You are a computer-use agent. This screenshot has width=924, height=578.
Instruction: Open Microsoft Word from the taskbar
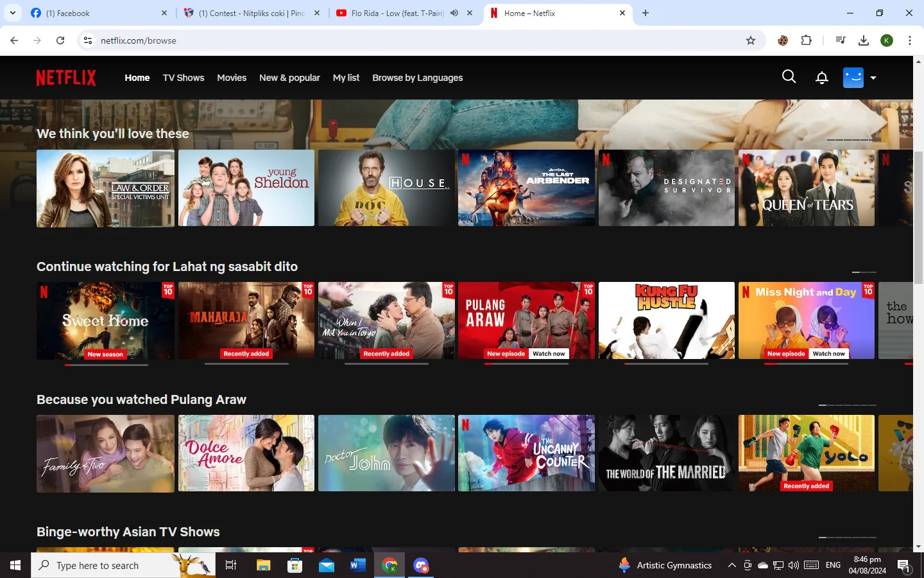coord(357,565)
